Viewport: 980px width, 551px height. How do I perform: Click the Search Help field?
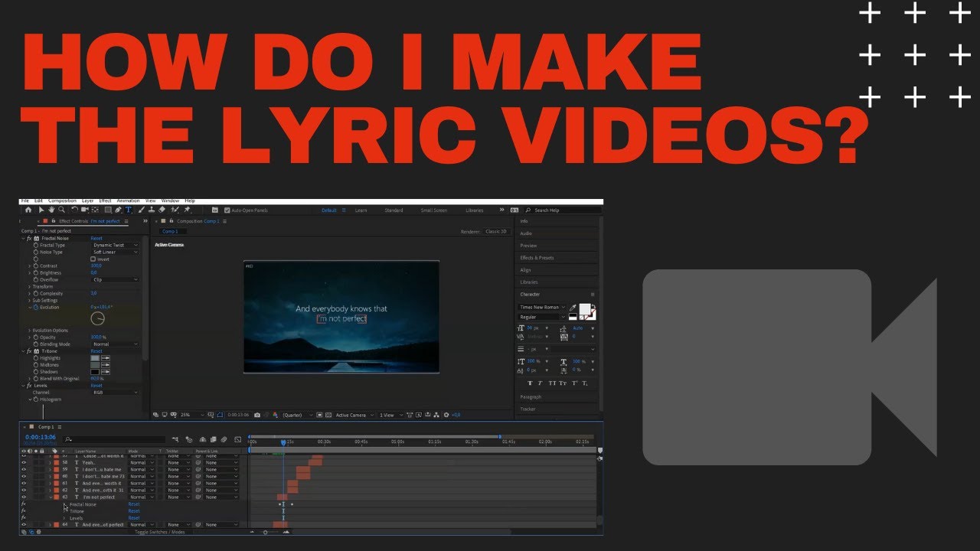pyautogui.click(x=563, y=210)
